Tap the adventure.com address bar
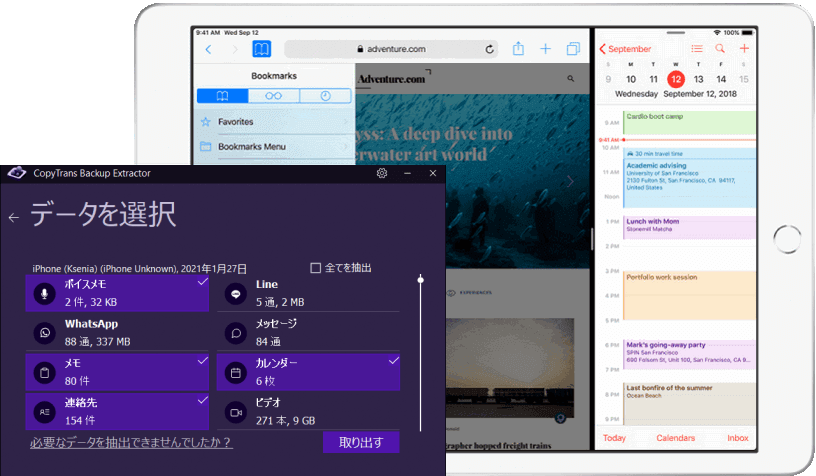This screenshot has height=476, width=816. [x=391, y=49]
